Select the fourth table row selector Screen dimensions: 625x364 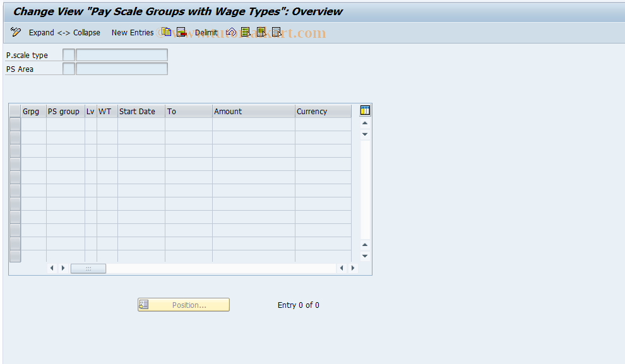point(15,164)
